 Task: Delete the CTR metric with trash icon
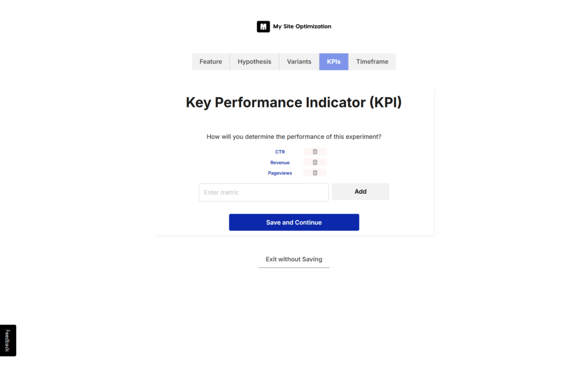pyautogui.click(x=315, y=152)
